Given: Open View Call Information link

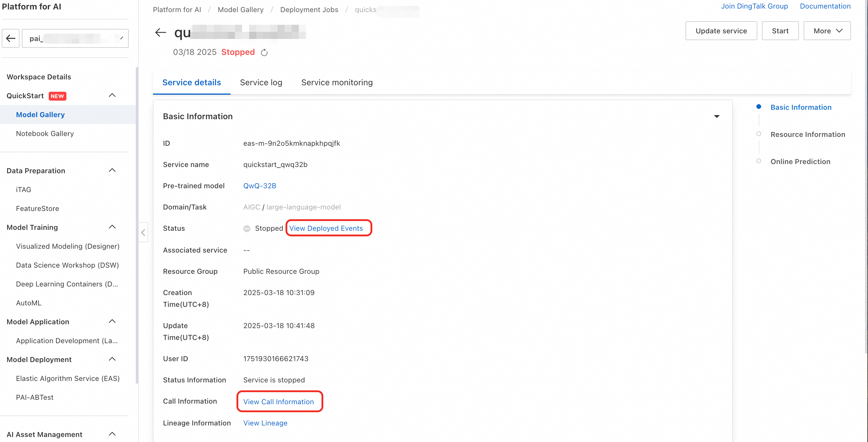Looking at the screenshot, I should click(278, 402).
